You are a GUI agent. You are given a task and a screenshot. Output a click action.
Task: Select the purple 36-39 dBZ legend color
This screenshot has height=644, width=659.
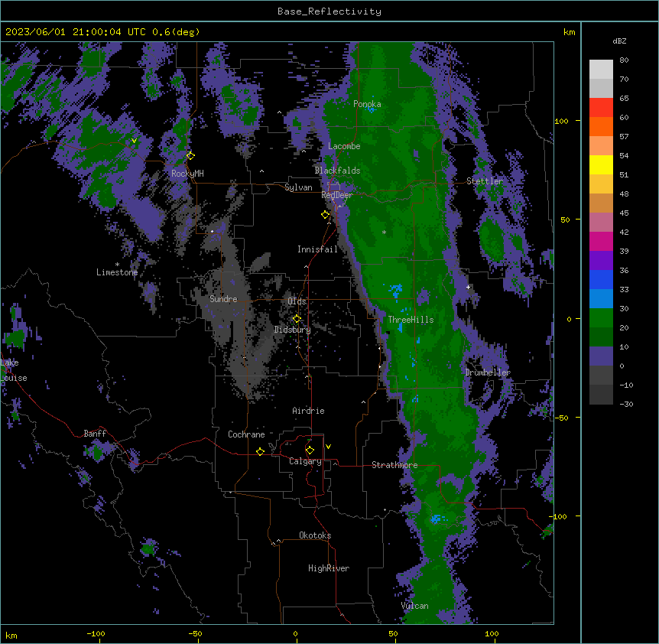(601, 261)
